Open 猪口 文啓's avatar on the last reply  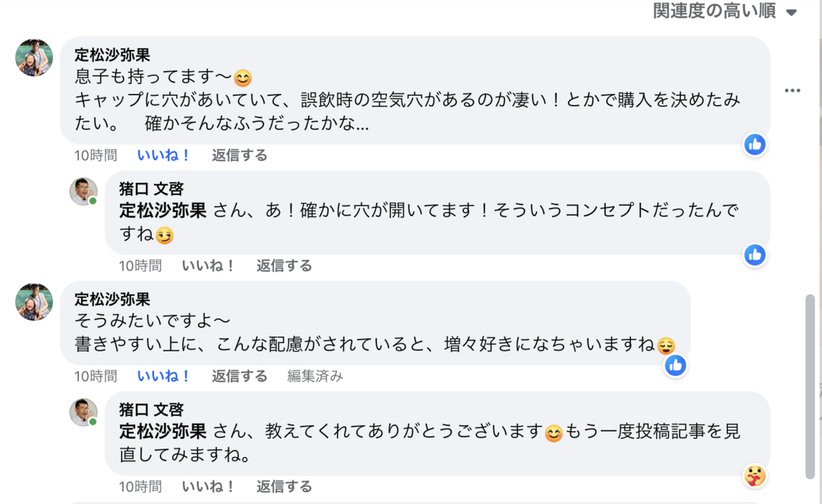84,412
